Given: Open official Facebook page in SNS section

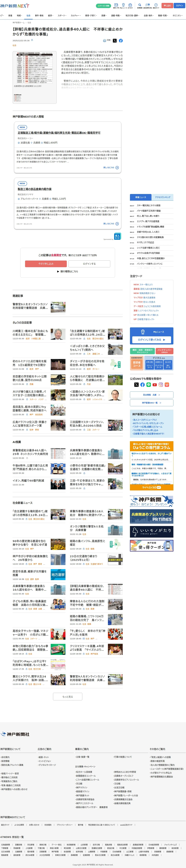Looking at the screenshot, I should pos(142,385).
